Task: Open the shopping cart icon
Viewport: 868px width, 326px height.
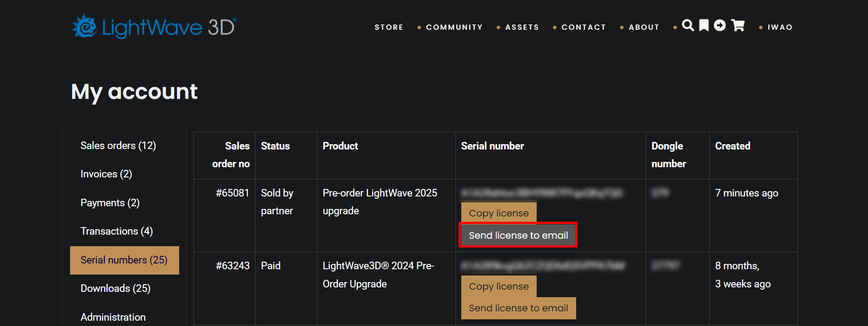Action: [x=738, y=25]
